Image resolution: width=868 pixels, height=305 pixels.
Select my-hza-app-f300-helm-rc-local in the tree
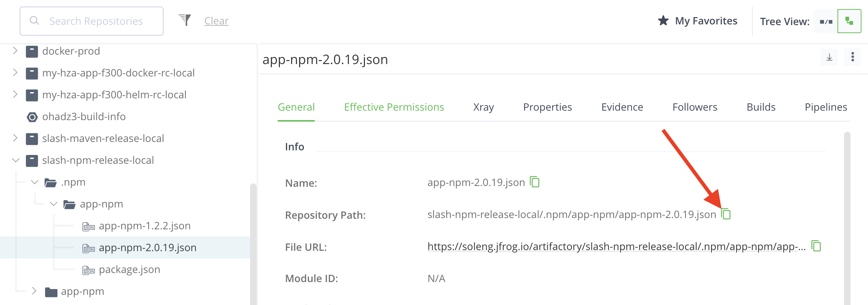pos(114,95)
